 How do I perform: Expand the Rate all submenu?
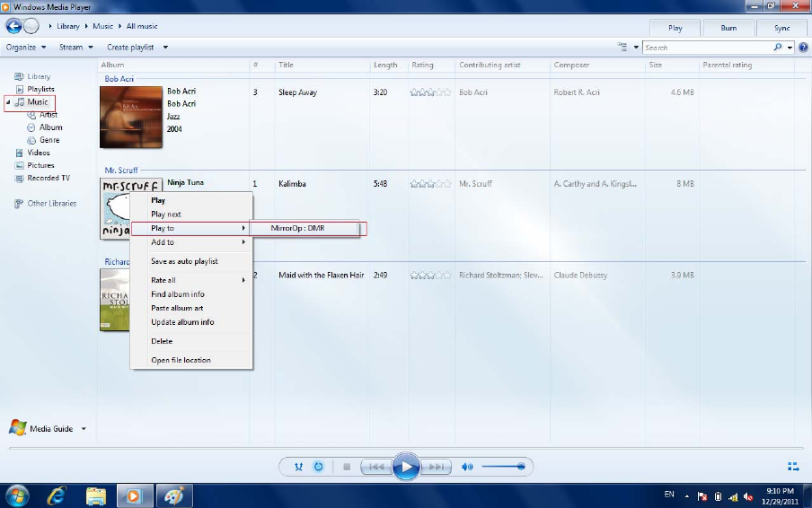191,280
